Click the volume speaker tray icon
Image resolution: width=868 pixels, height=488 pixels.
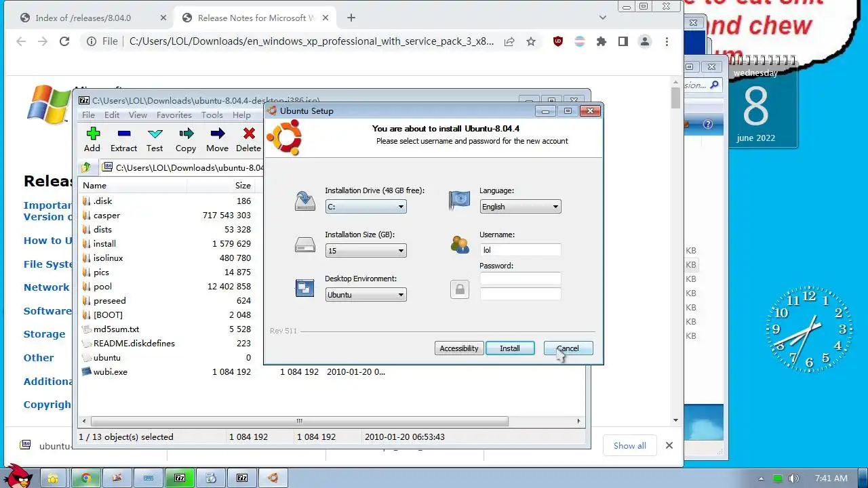pos(793,479)
